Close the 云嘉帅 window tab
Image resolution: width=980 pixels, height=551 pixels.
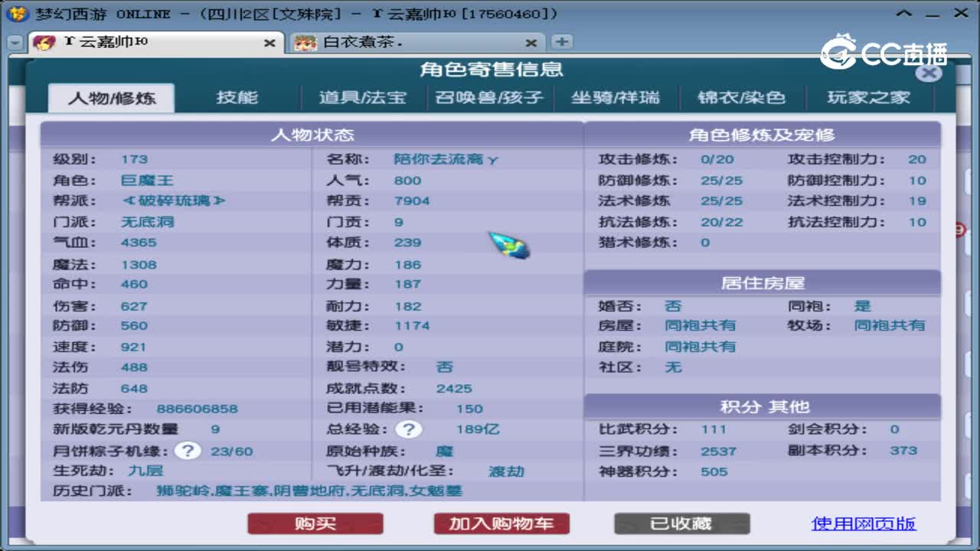[269, 44]
